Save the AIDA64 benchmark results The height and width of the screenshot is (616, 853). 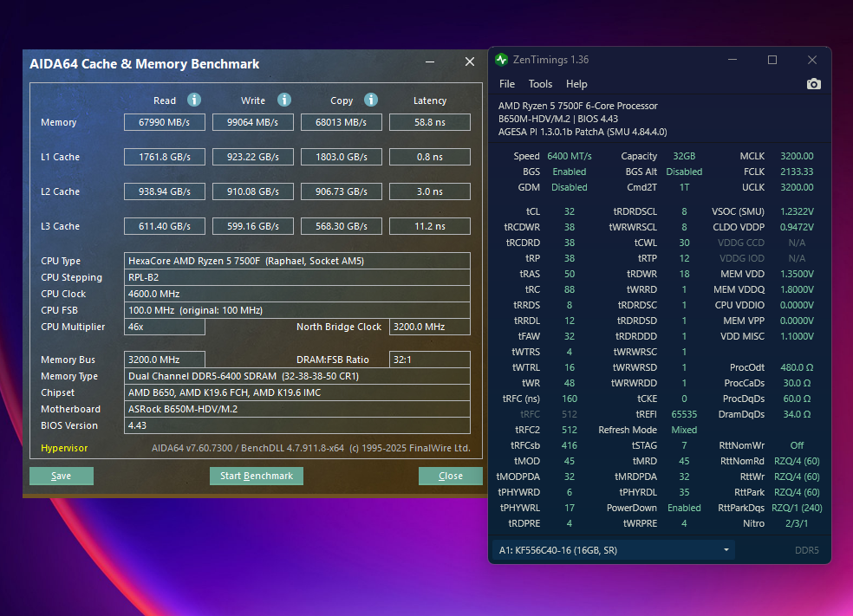click(x=62, y=476)
